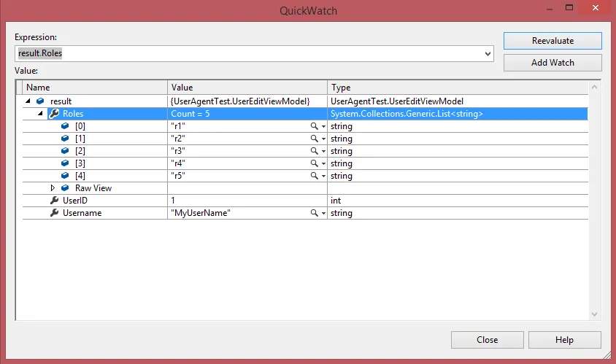Click the Name column header
Image resolution: width=616 pixels, height=364 pixels.
95,88
